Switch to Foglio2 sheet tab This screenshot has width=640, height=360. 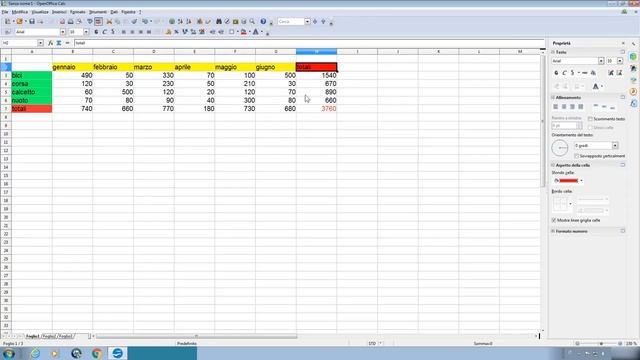coord(49,336)
